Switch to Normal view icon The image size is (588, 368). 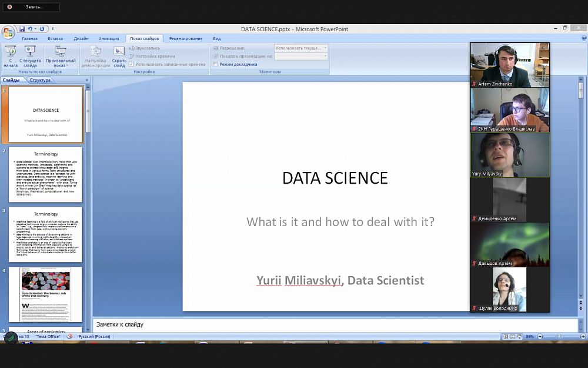[506, 336]
